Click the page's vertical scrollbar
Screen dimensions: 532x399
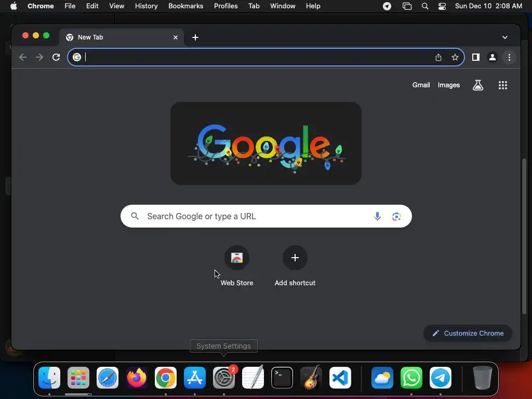524,237
